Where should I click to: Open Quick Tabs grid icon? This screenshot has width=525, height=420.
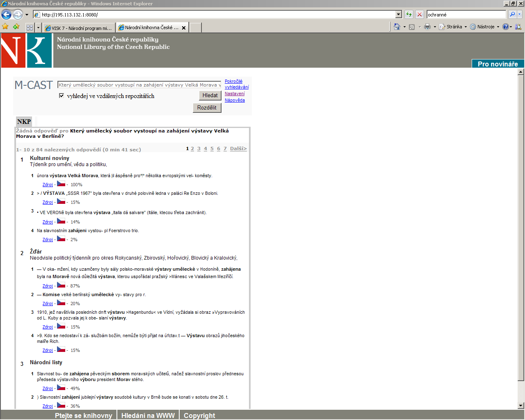click(x=30, y=27)
